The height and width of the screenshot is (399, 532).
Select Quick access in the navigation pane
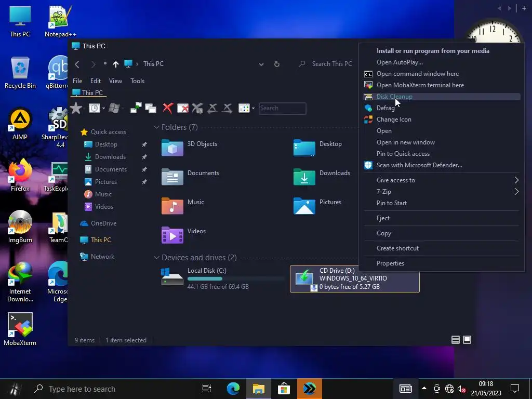point(103,132)
